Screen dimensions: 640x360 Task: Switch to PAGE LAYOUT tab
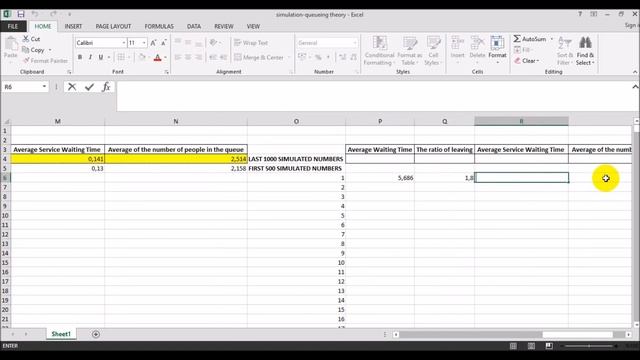[113, 26]
